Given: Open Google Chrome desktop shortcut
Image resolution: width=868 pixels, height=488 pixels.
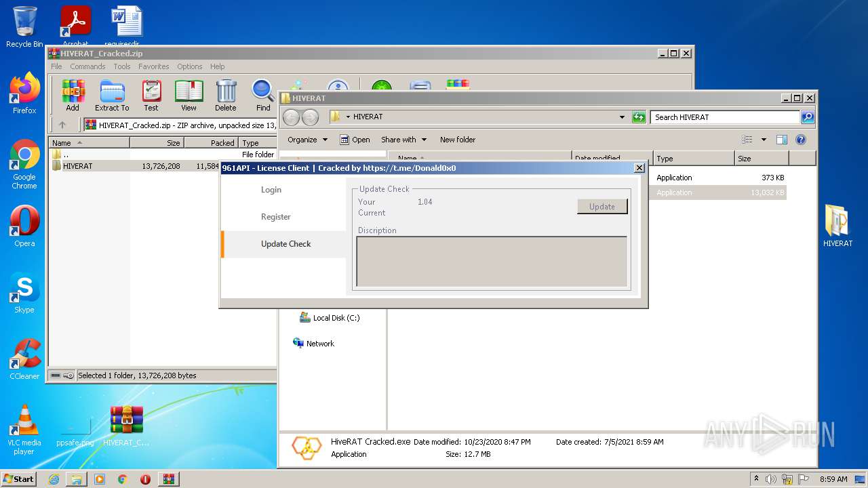Looking at the screenshot, I should [24, 164].
